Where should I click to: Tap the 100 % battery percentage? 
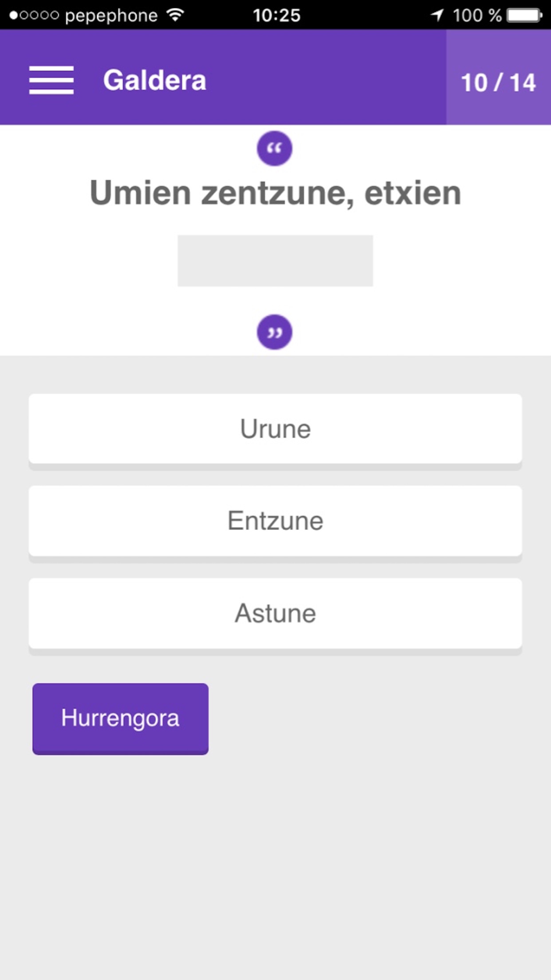click(477, 15)
